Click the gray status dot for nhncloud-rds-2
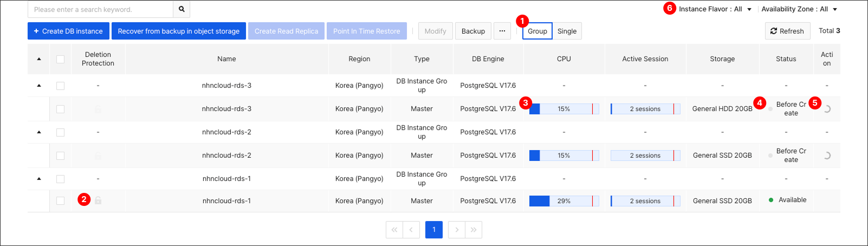Viewport: 868px width, 246px height. pyautogui.click(x=770, y=156)
